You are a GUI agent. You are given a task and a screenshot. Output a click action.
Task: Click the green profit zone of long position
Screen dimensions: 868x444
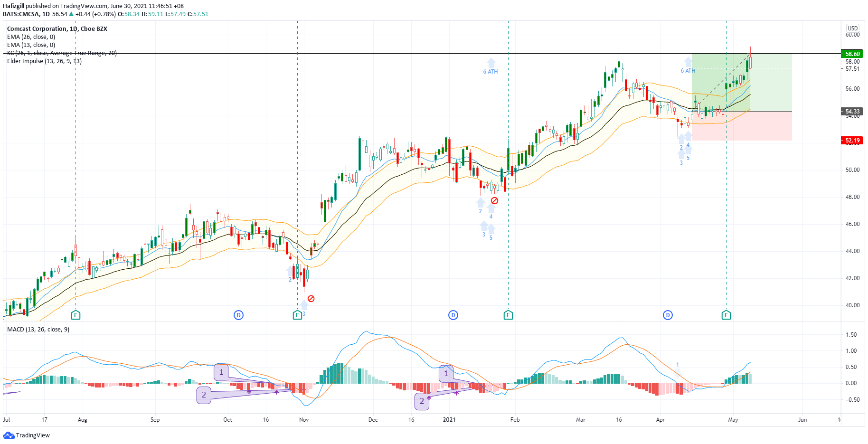tap(742, 82)
